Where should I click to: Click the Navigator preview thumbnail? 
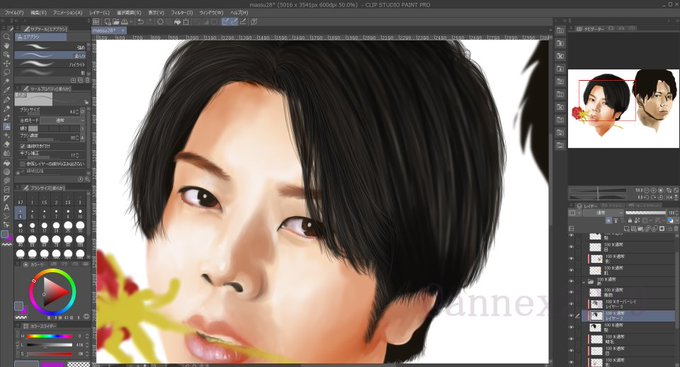[x=623, y=108]
